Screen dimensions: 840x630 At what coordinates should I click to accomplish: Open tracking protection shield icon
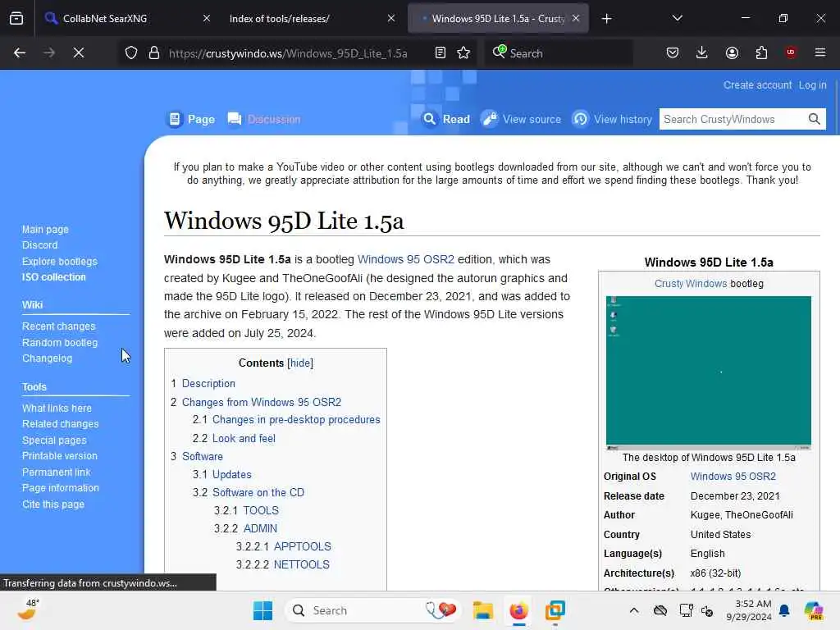click(131, 53)
